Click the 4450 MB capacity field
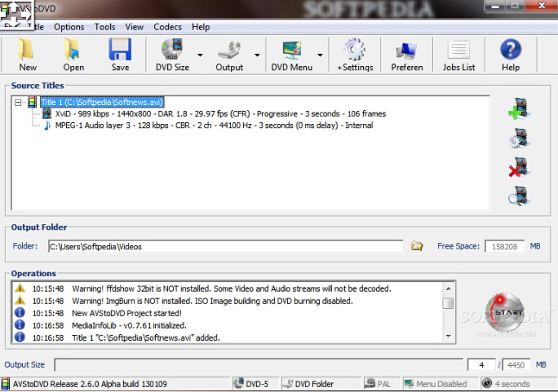The height and width of the screenshot is (392, 558). tap(516, 364)
